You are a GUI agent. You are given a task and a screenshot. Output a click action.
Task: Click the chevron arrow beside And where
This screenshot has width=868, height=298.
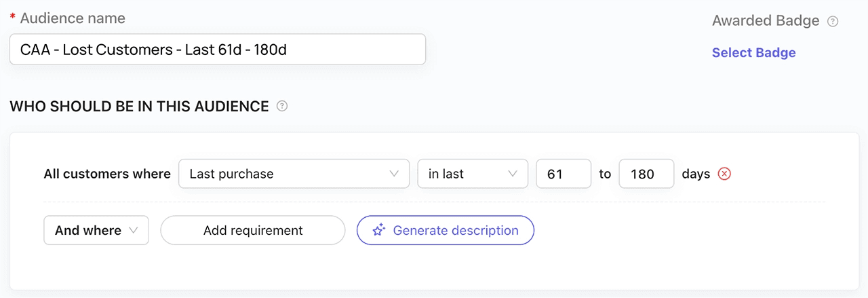point(134,231)
